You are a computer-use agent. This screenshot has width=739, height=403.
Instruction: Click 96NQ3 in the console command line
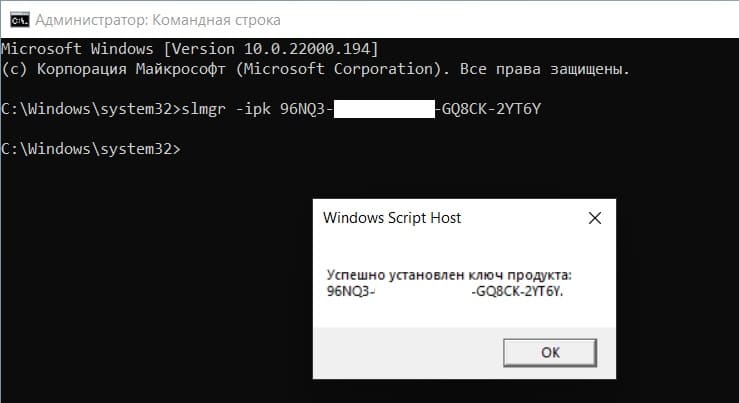[x=302, y=109]
